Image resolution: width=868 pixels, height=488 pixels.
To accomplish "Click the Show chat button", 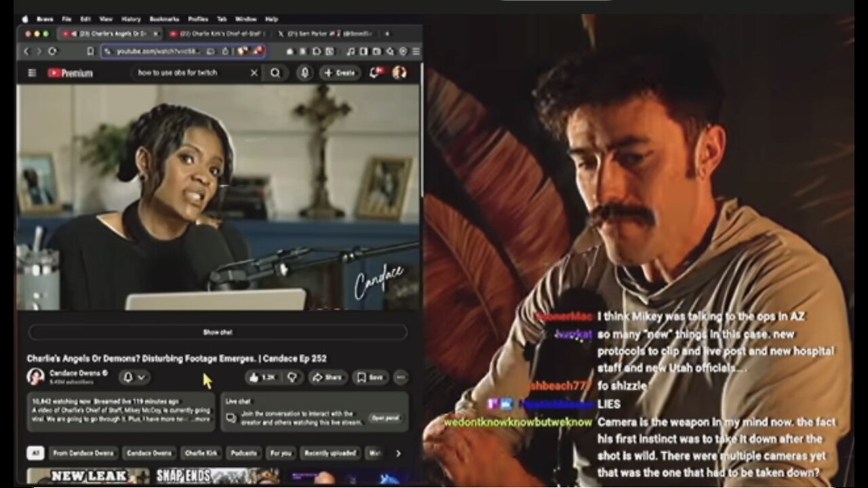I will [218, 332].
